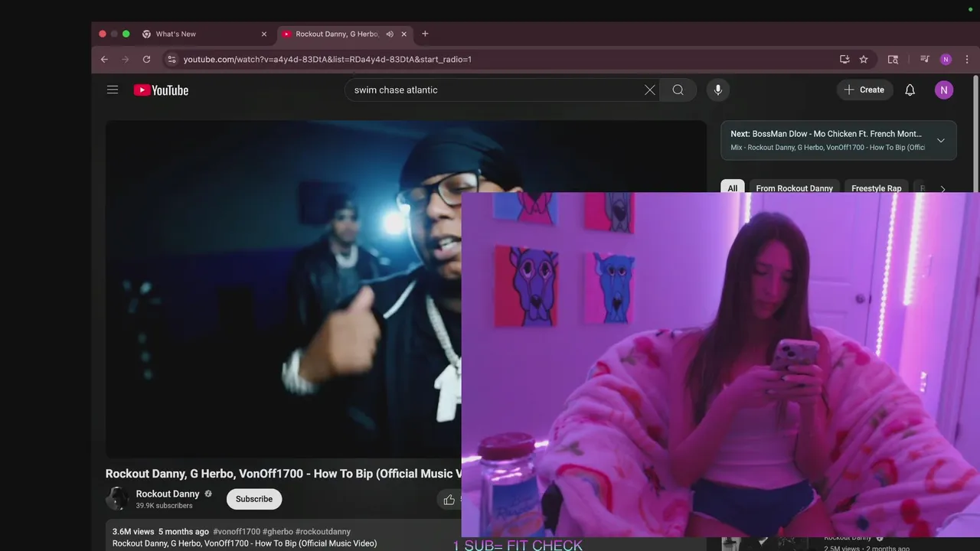The image size is (980, 551).
Task: Click the video title heading text
Action: pos(283,474)
